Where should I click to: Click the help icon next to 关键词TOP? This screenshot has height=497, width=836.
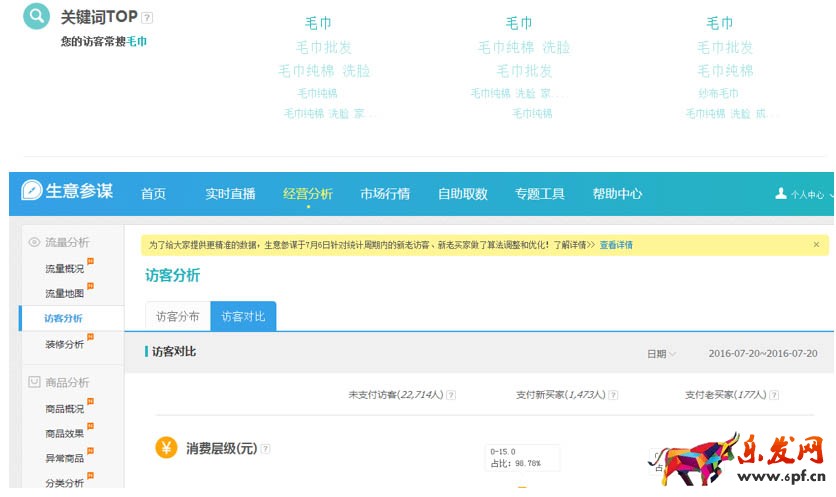[x=148, y=17]
